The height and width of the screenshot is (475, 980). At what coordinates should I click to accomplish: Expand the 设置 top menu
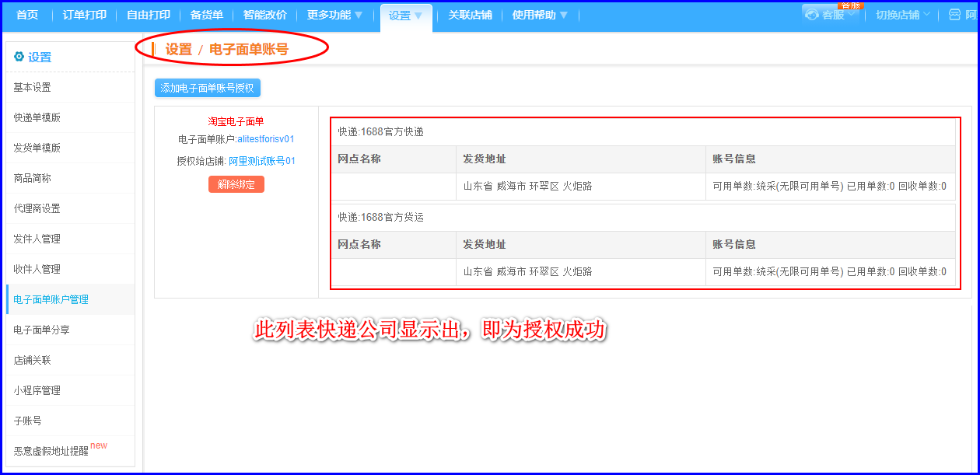[x=406, y=16]
